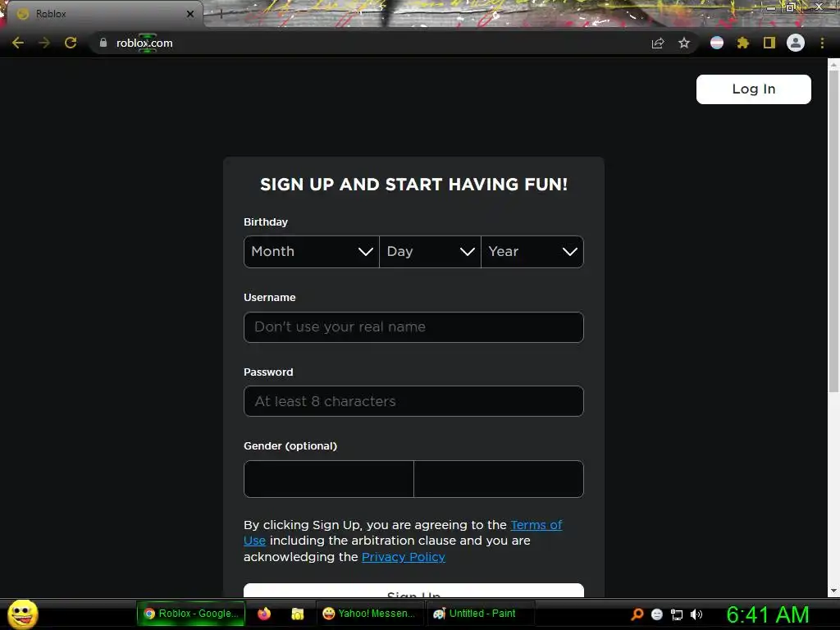This screenshot has width=840, height=630.
Task: View site info via the lock icon
Action: (x=103, y=43)
